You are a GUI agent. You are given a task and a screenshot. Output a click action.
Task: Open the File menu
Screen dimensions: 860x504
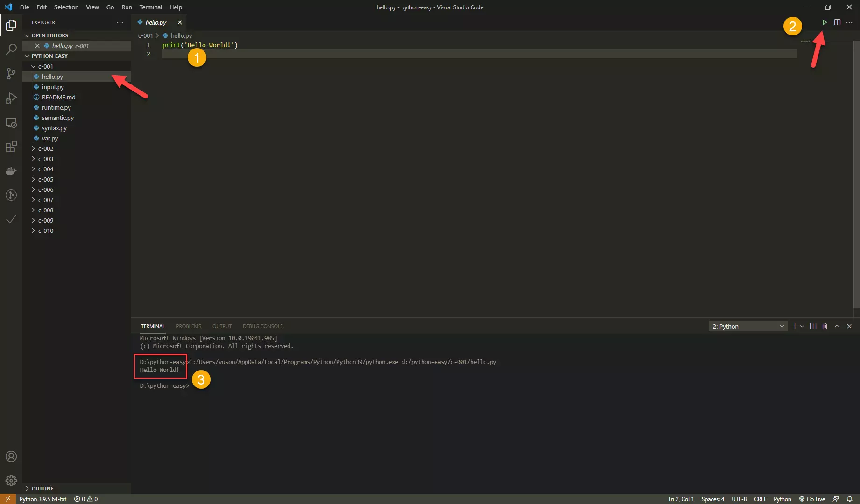(25, 7)
